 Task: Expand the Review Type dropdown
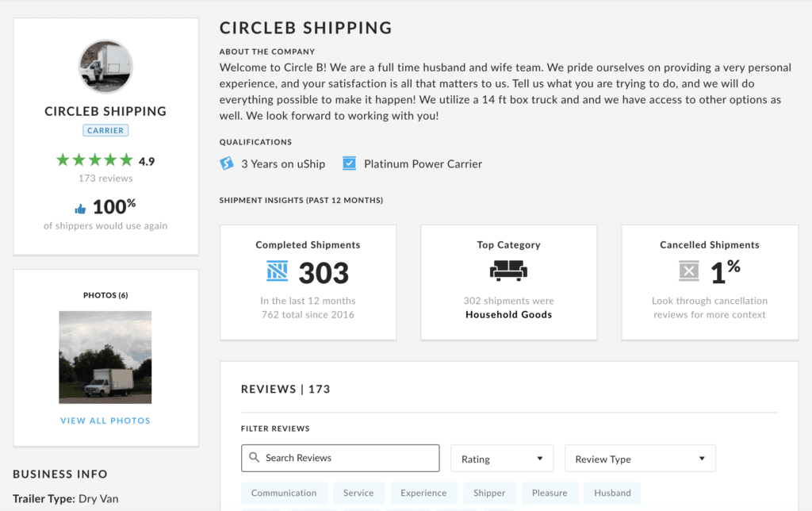click(x=640, y=459)
